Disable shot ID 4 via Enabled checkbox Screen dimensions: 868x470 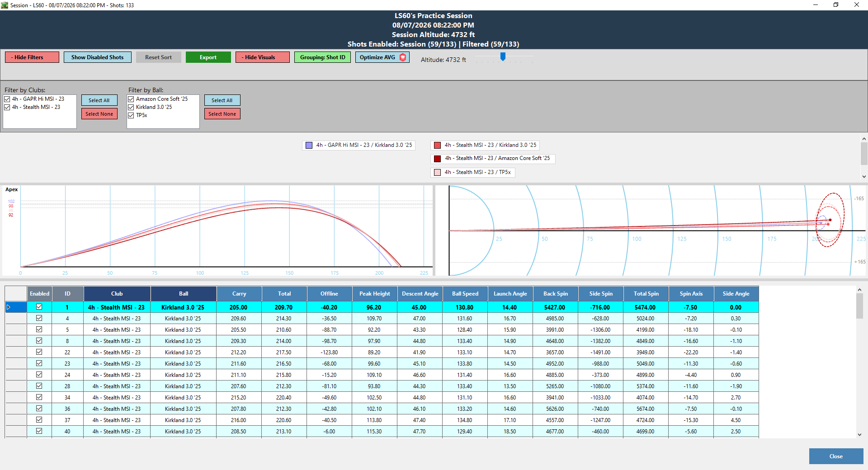click(39, 318)
